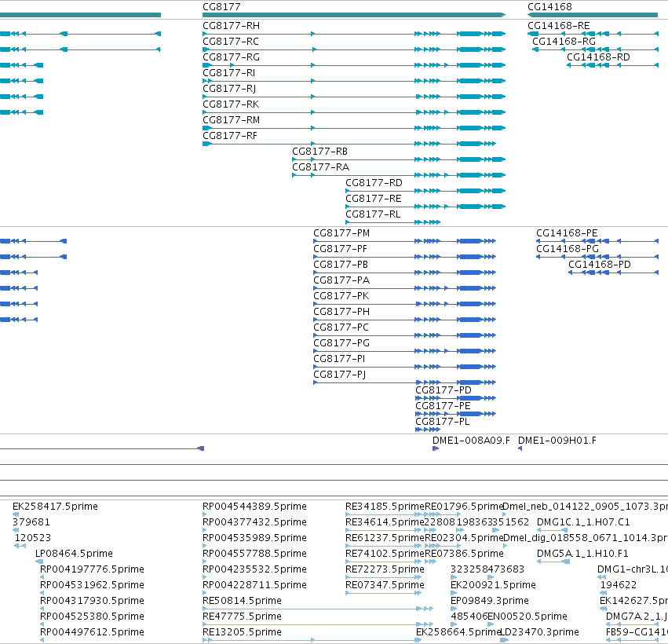Click protein label CG14168-PE
Screen dimensions: 668x644
coord(567,233)
